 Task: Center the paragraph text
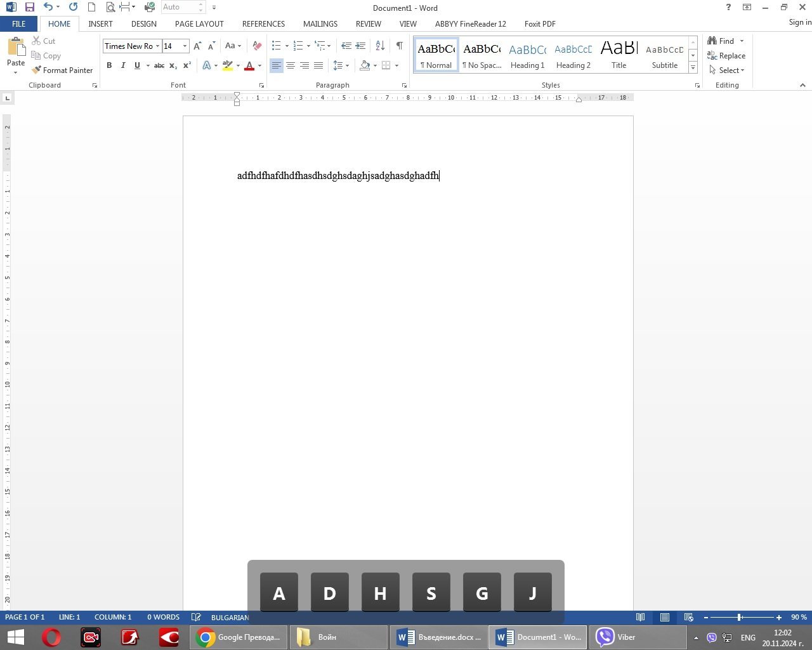pos(291,65)
